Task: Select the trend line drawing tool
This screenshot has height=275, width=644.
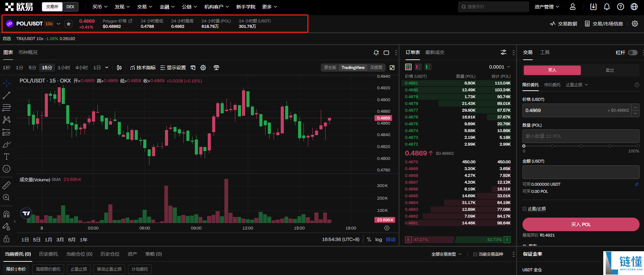Action: click(6, 95)
